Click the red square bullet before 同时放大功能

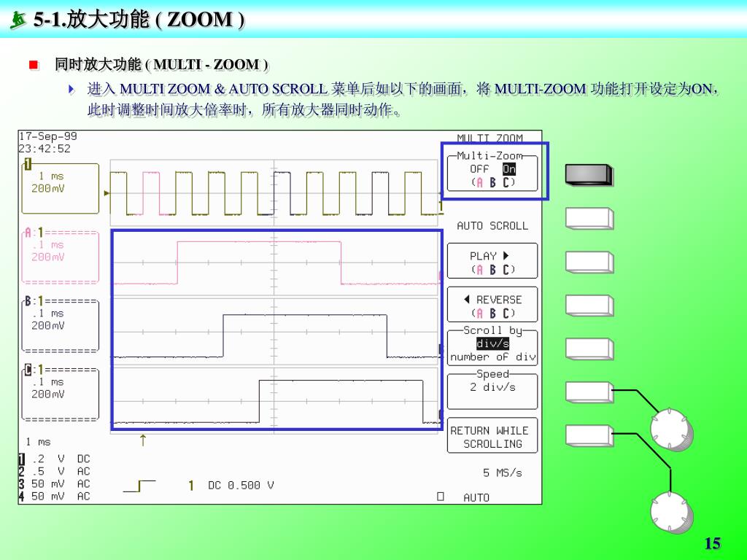click(34, 64)
